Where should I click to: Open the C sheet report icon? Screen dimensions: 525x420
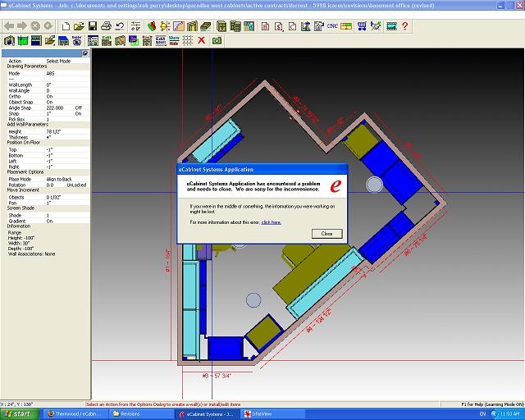(292, 26)
